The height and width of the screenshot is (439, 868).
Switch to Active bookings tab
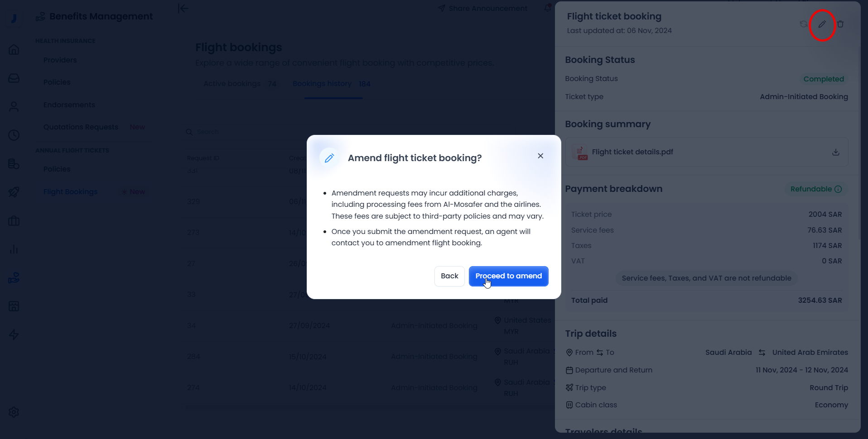coord(232,84)
